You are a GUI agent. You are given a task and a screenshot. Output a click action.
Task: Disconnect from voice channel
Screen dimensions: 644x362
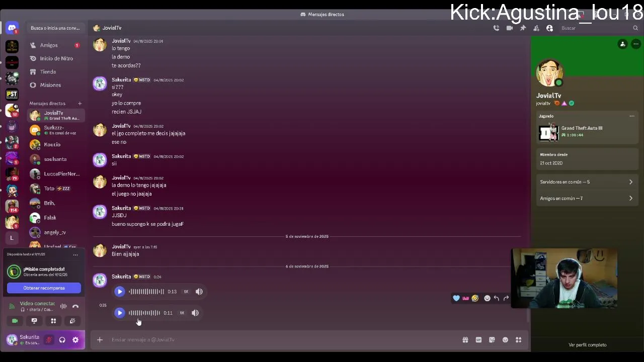tap(75, 306)
